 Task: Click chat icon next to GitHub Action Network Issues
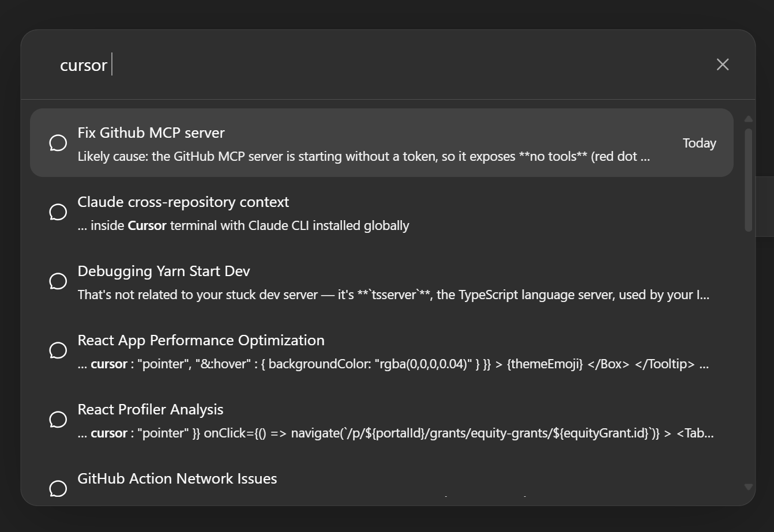[x=58, y=488]
